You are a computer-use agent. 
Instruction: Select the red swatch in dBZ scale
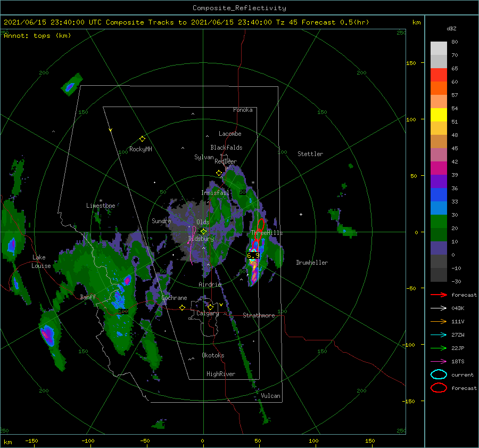pyautogui.click(x=439, y=75)
